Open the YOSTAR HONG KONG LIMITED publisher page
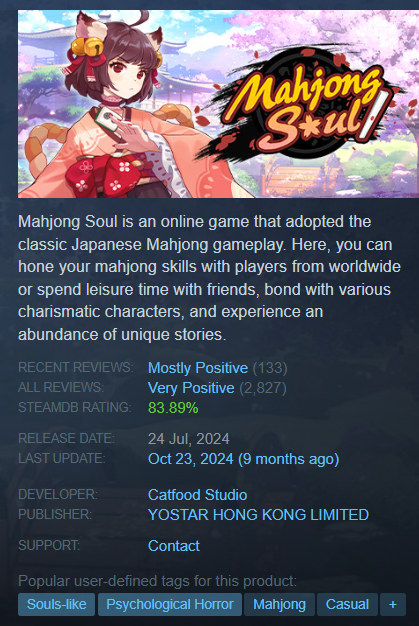 pos(258,515)
